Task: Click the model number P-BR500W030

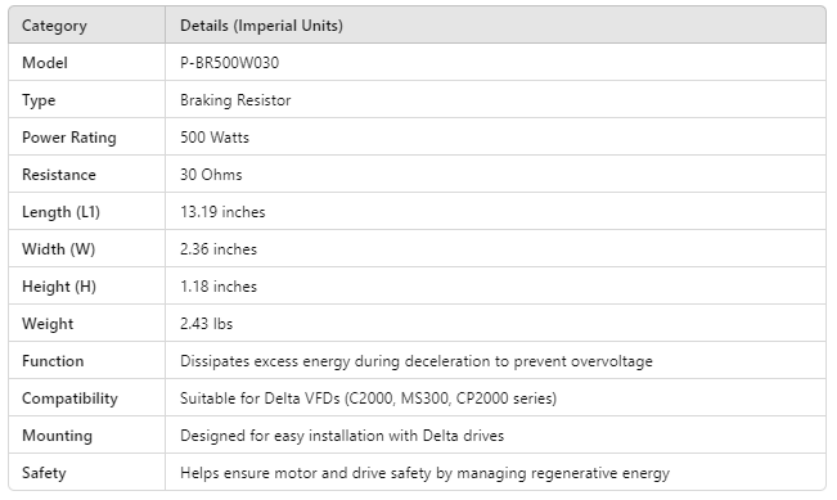Action: pyautogui.click(x=221, y=62)
